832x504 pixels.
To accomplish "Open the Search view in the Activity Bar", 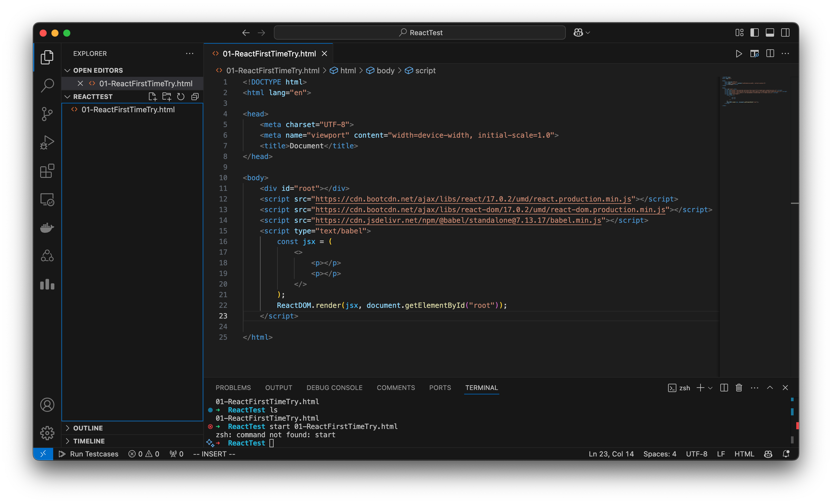I will pyautogui.click(x=47, y=85).
